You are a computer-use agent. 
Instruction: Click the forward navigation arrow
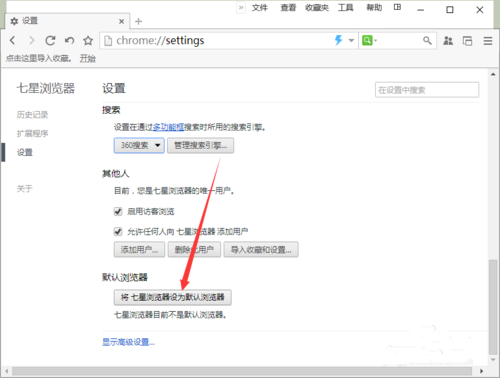[31, 40]
